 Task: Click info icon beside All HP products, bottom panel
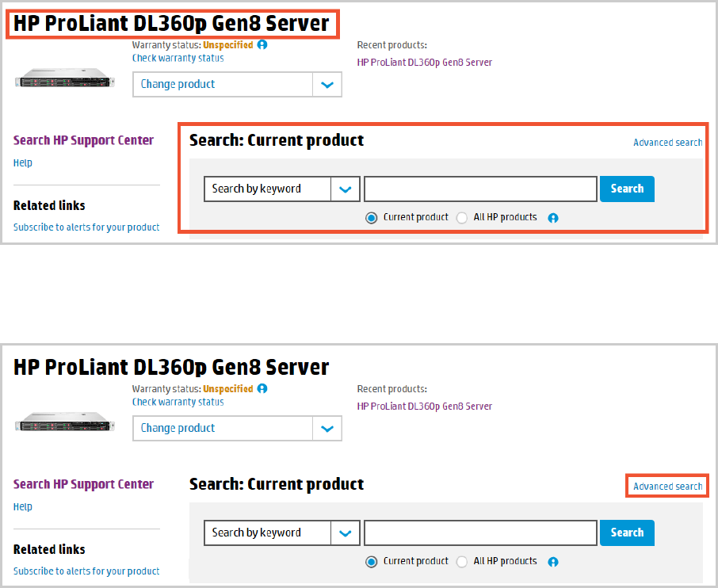553,562
